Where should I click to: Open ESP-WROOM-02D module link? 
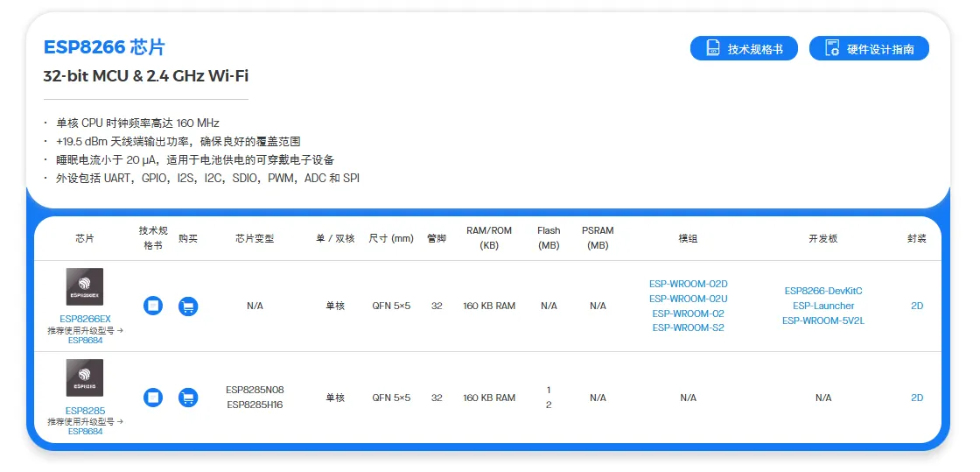pyautogui.click(x=688, y=284)
